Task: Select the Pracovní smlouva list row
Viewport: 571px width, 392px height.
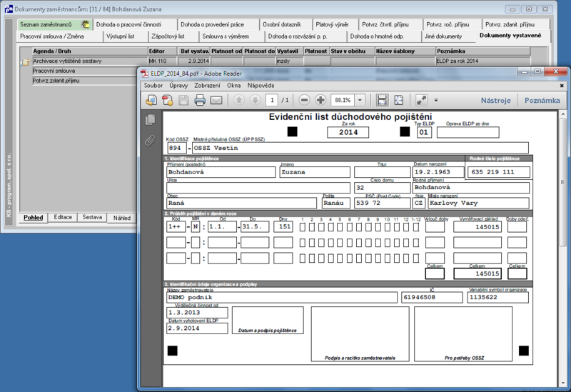Action: coord(84,71)
